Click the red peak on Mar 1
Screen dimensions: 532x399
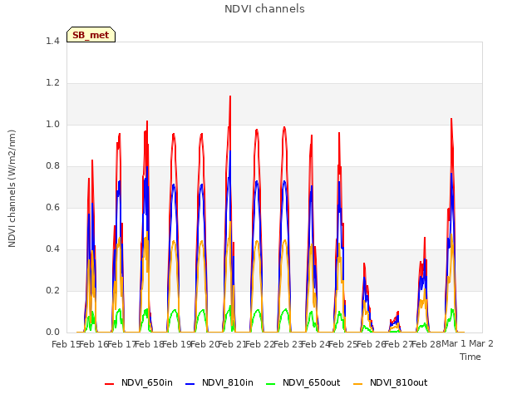tap(451, 119)
